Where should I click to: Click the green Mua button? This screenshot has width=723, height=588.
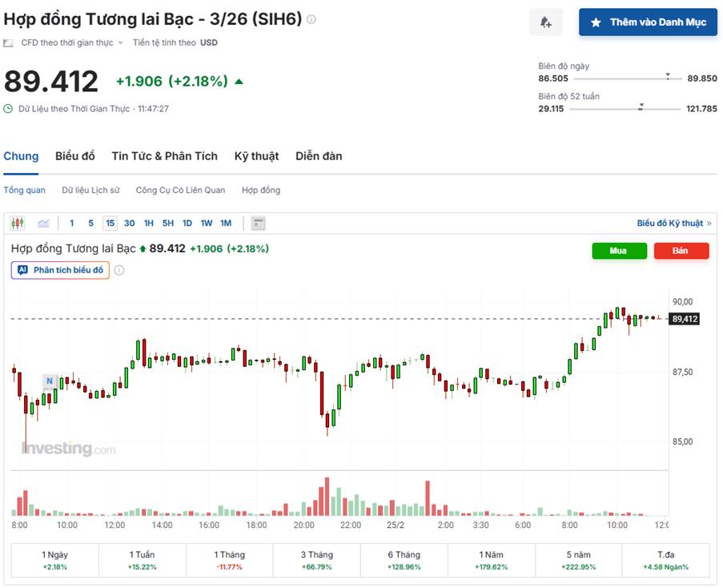tap(619, 251)
